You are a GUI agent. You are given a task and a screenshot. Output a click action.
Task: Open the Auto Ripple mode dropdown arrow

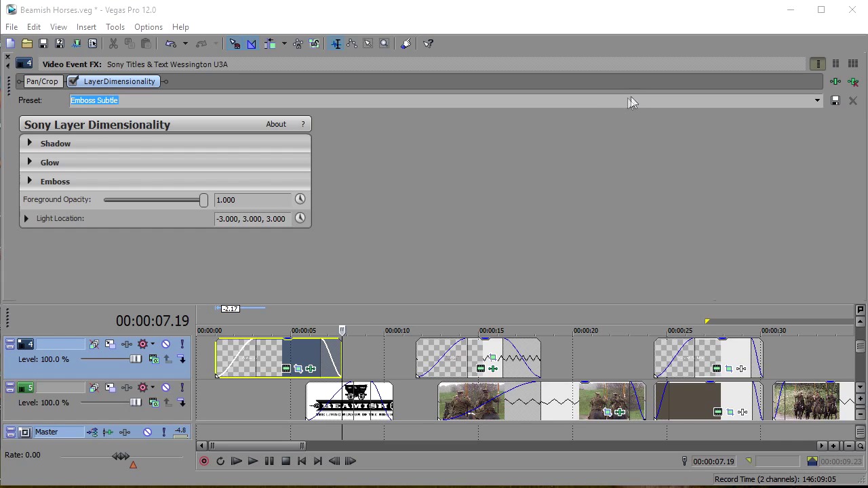click(x=284, y=43)
